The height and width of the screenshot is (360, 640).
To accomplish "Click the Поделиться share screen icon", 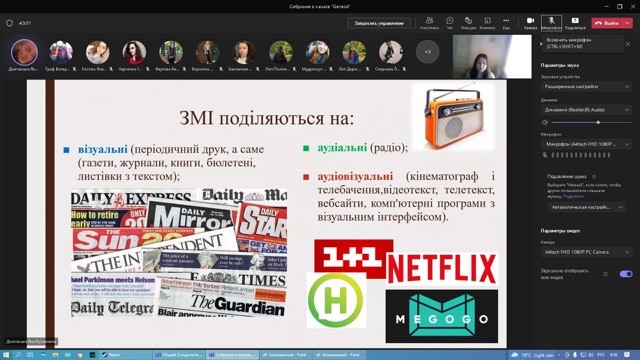I will click(575, 23).
